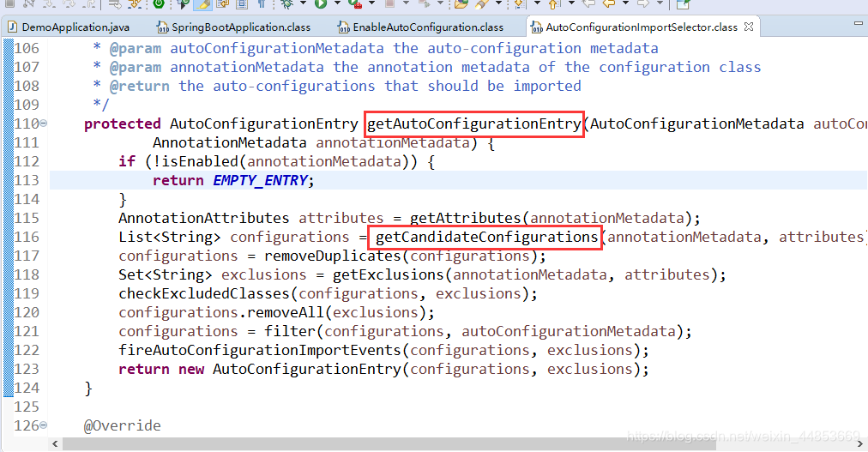Screen dimensions: 868x452
Task: Click the Forward navigation arrow
Action: coord(643,3)
